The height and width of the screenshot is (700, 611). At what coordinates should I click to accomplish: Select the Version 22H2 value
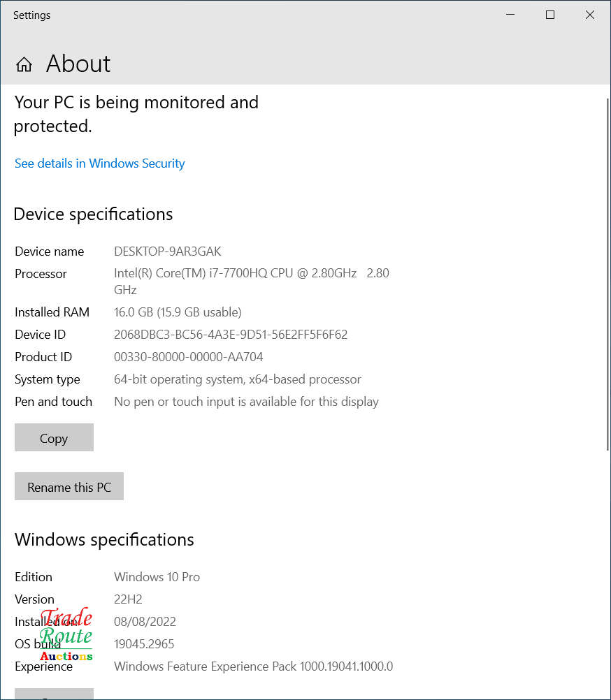coord(127,599)
